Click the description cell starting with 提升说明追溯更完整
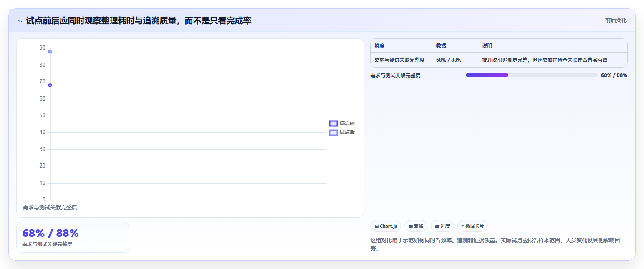644x269 pixels. 545,60
